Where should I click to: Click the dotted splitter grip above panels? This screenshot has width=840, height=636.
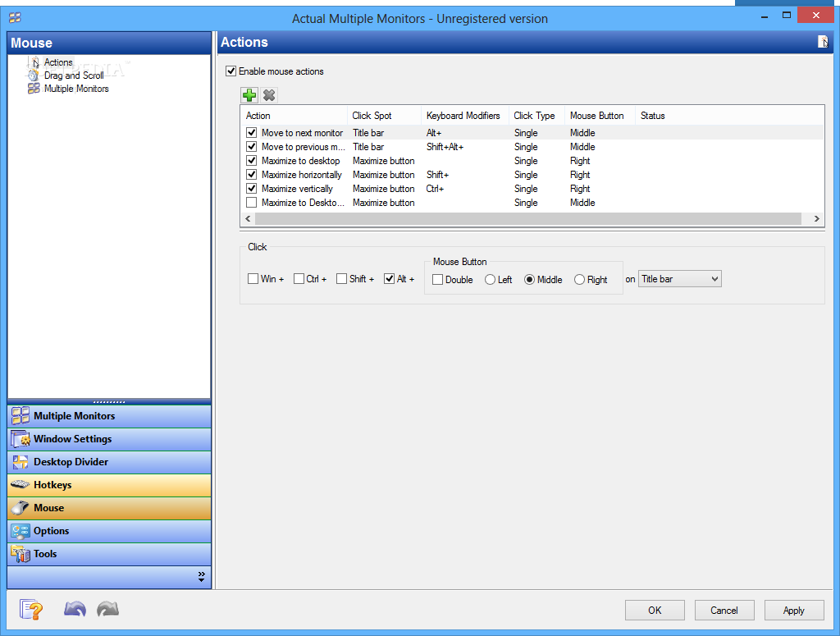pyautogui.click(x=109, y=401)
